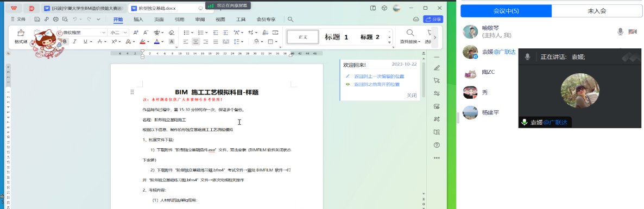This screenshot has height=209, width=644.
Task: Click the WPS home logo tab
Action: coord(14,8)
